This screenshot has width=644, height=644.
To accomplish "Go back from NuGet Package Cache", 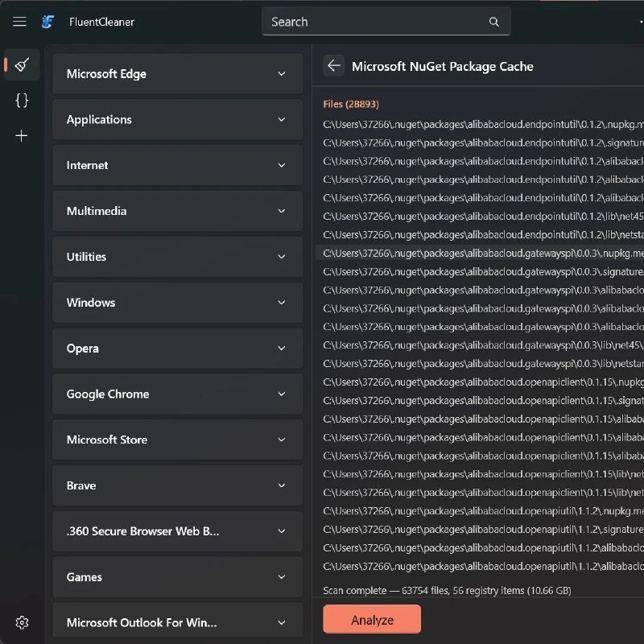I will [x=334, y=66].
